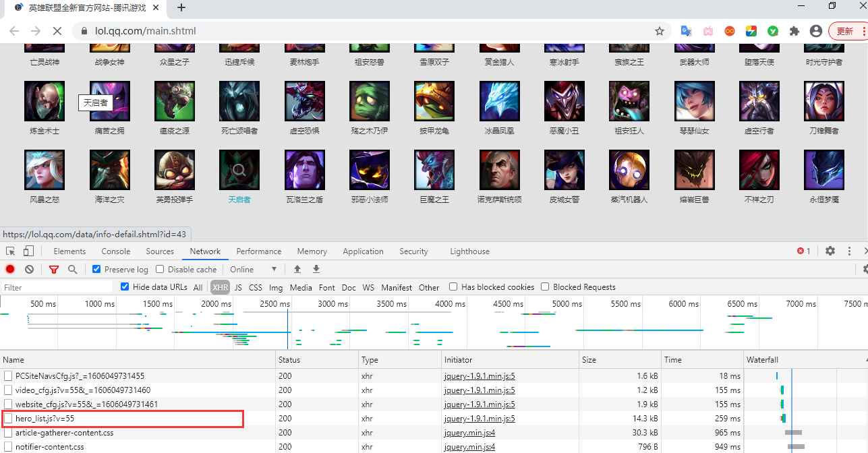The image size is (868, 453).
Task: Click the red error count badge
Action: (804, 251)
